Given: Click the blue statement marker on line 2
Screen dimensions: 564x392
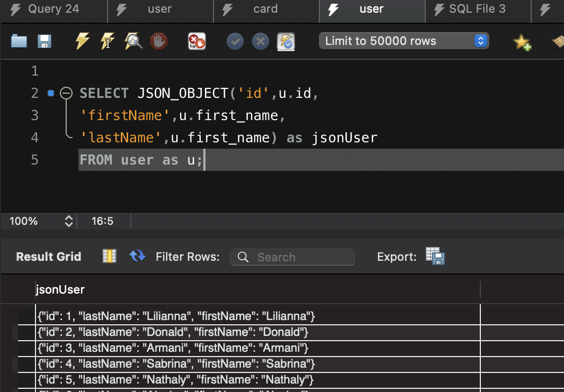Looking at the screenshot, I should 51,93.
